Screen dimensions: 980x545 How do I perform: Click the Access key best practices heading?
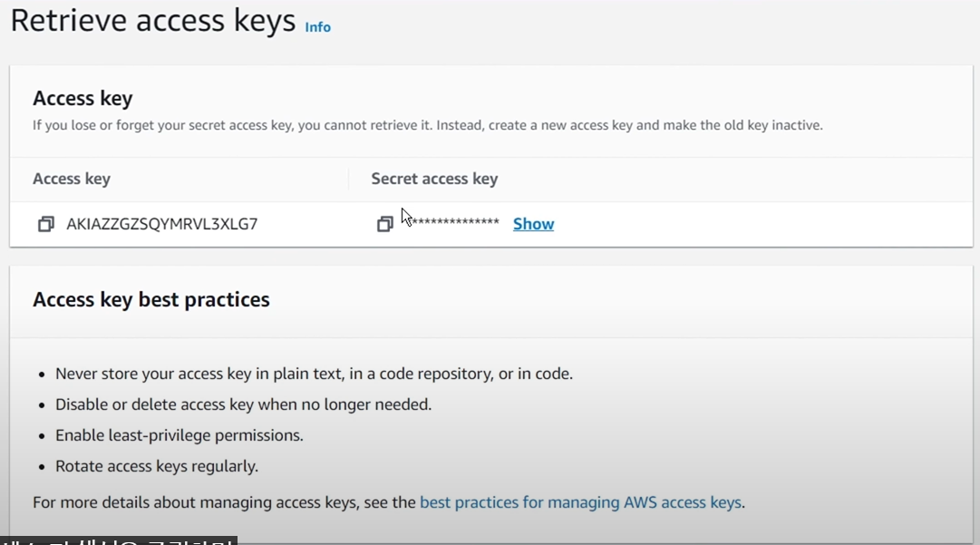tap(151, 299)
